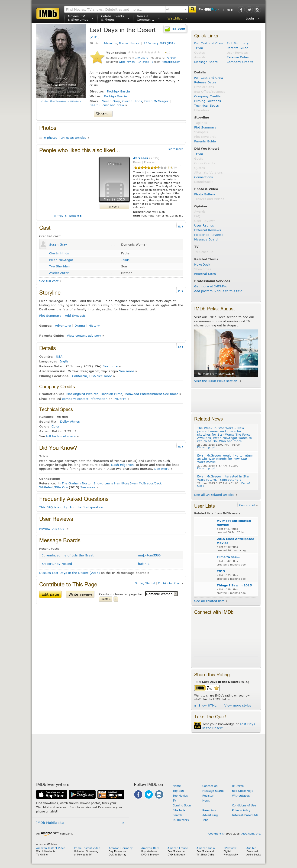297x868 pixels.
Task: Click the Dolby Atmos sound mix link
Action: coord(70,421)
